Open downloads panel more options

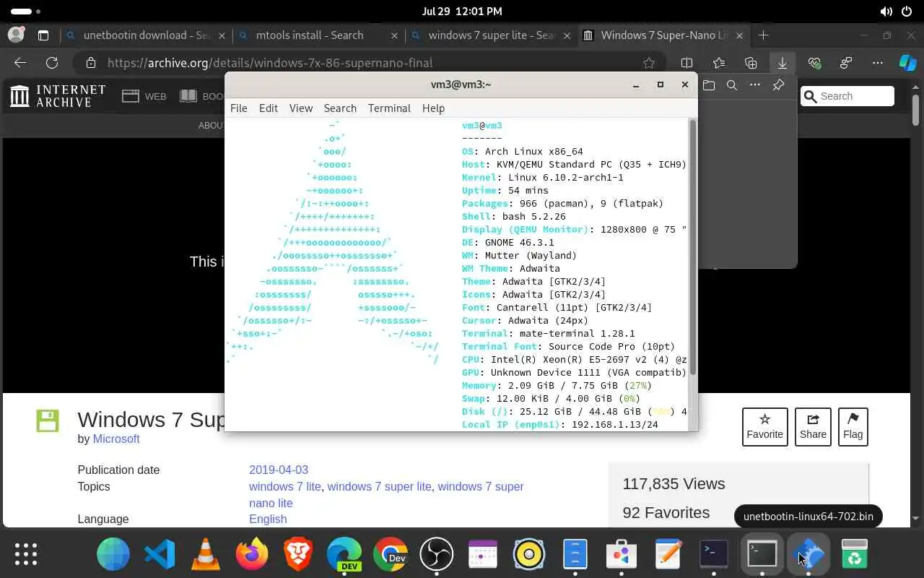(x=755, y=85)
